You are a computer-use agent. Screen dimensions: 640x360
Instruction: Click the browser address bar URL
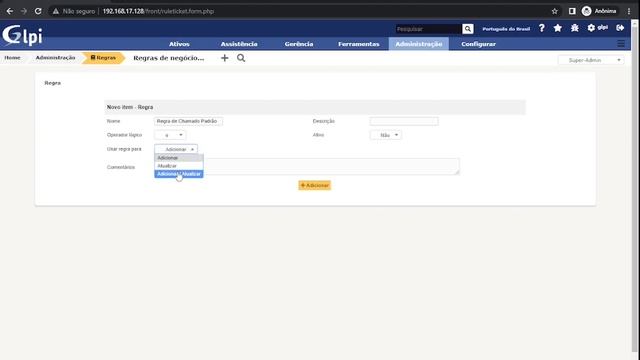[158, 11]
